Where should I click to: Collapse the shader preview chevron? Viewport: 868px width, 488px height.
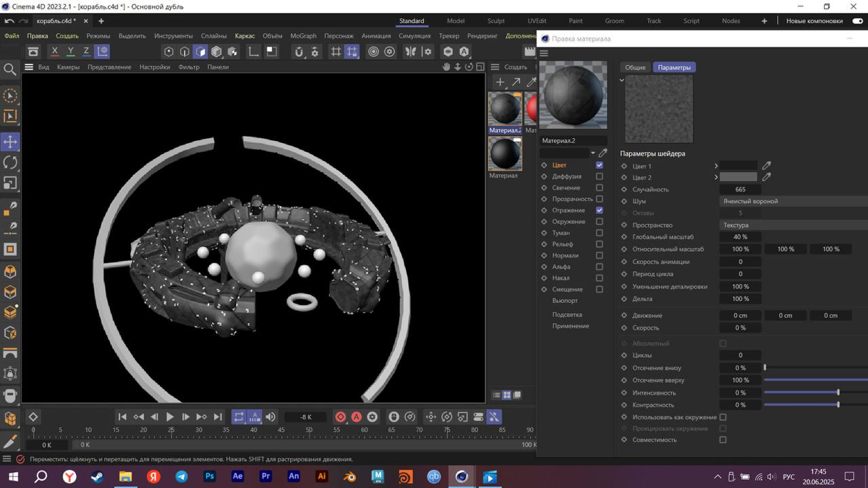(x=622, y=80)
